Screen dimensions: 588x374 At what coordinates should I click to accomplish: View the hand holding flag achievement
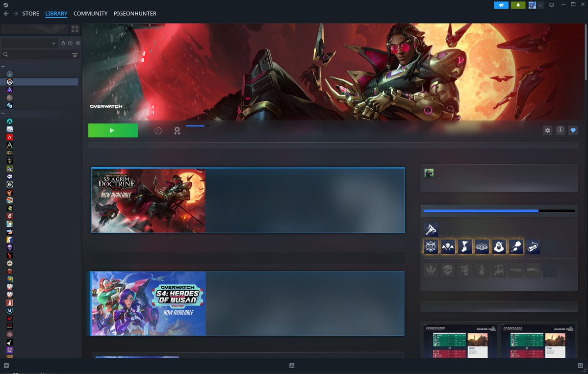point(464,247)
